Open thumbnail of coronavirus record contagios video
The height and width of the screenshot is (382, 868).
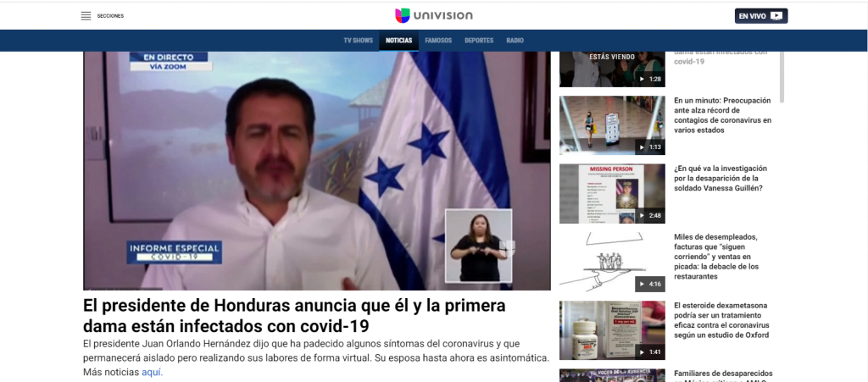click(612, 125)
